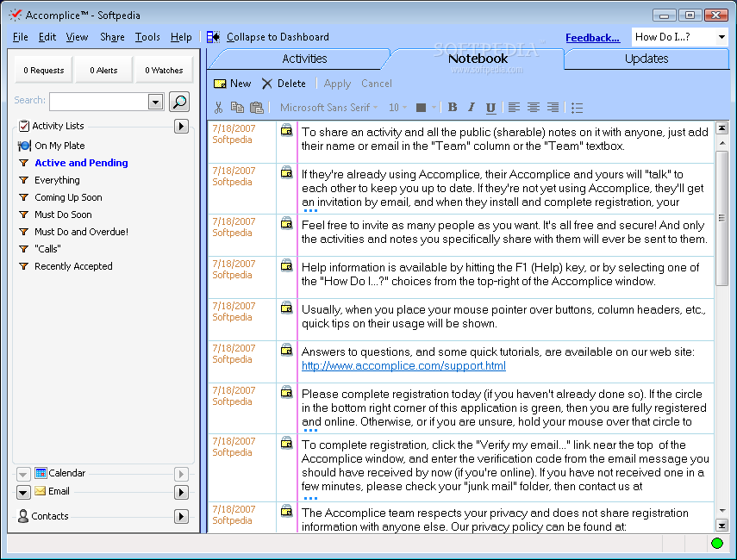Image resolution: width=737 pixels, height=560 pixels.
Task: Select the Must Do Soon list
Action: point(63,215)
